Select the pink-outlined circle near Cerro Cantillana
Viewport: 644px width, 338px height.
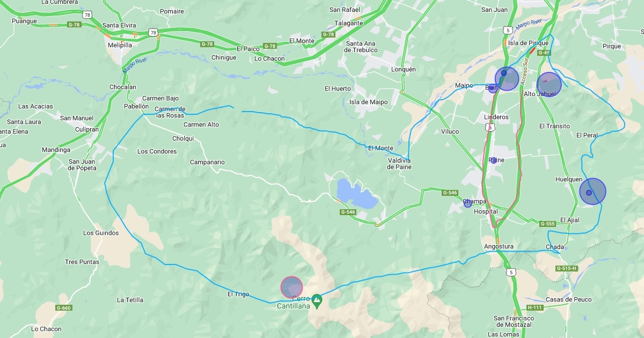tap(291, 287)
